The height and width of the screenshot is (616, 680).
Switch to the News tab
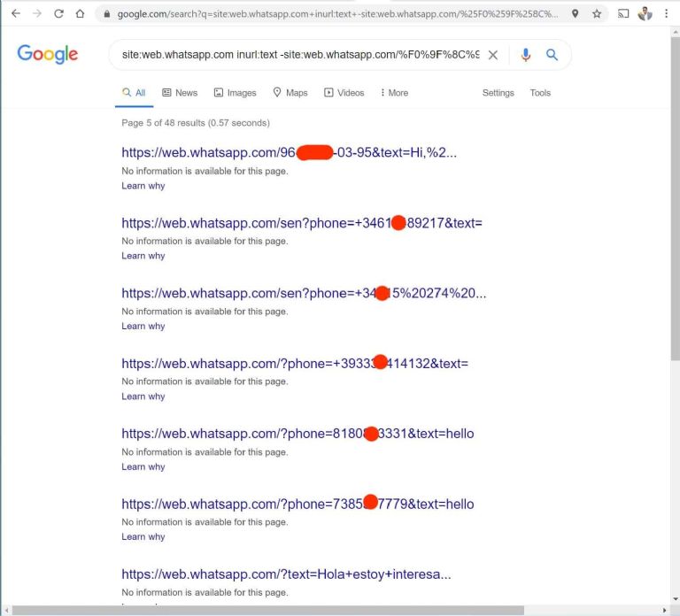click(x=180, y=93)
